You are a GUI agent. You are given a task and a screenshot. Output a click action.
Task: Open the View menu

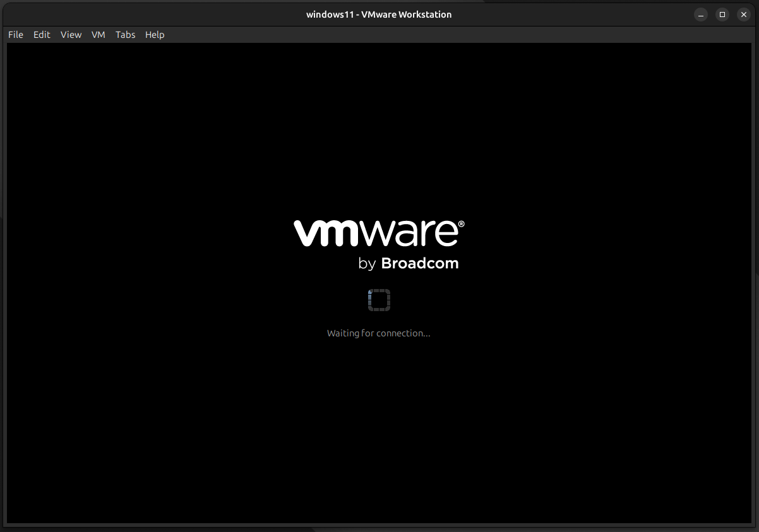click(x=71, y=35)
